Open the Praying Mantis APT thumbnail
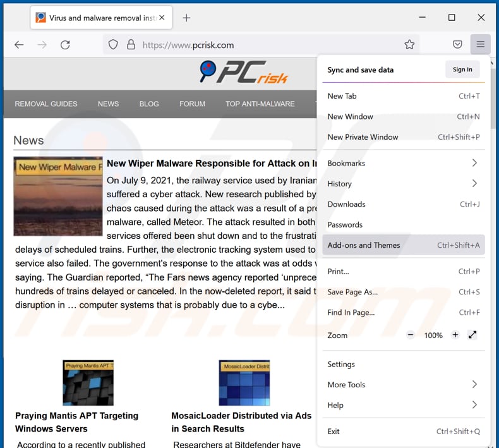Viewport: 499px width, 448px height. click(x=88, y=383)
